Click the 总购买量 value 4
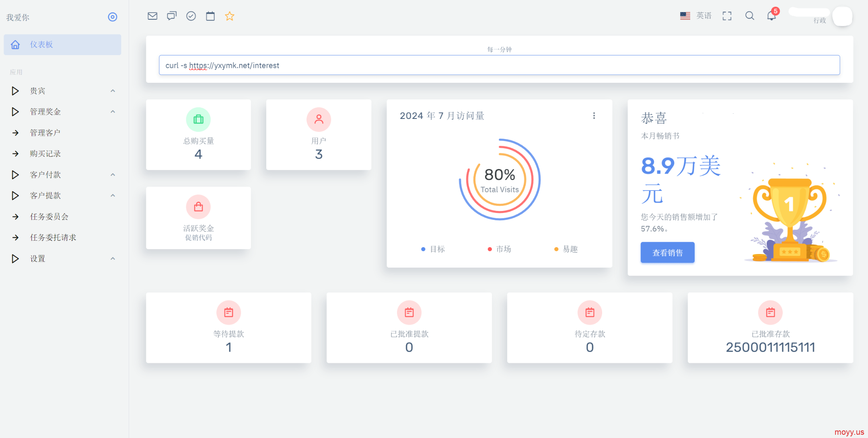This screenshot has width=868, height=438. (198, 154)
